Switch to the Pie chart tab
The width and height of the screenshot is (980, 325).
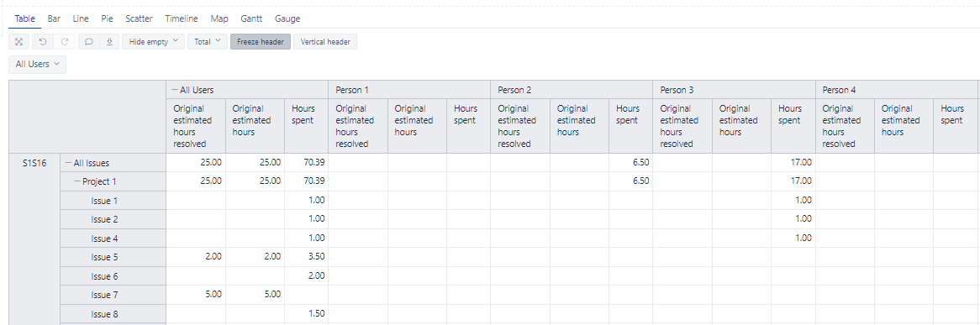[107, 18]
